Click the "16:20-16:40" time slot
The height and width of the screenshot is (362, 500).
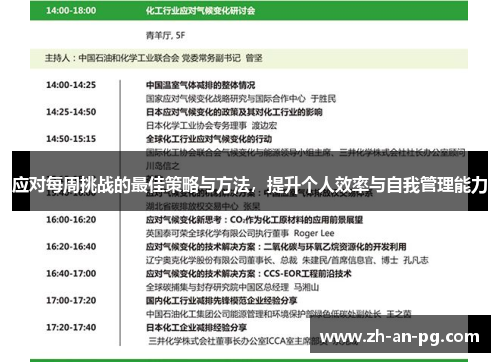point(71,247)
